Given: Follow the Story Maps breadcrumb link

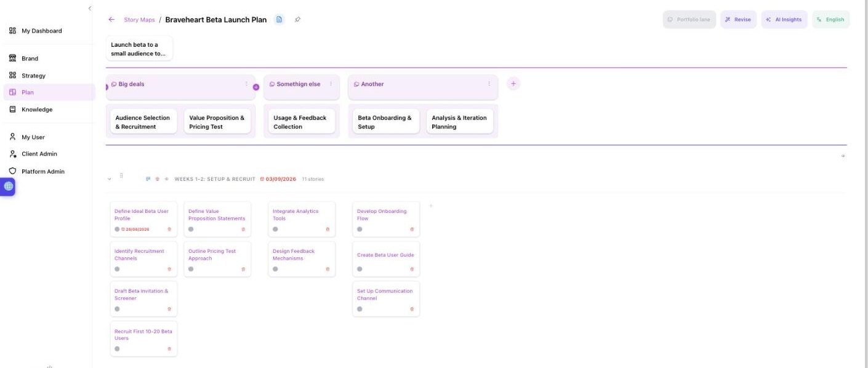Looking at the screenshot, I should [139, 20].
